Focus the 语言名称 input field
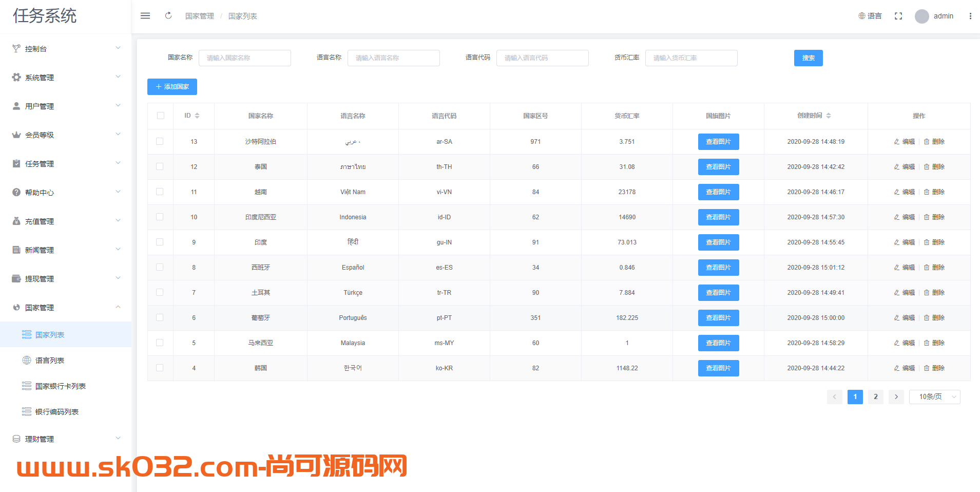 pos(394,58)
